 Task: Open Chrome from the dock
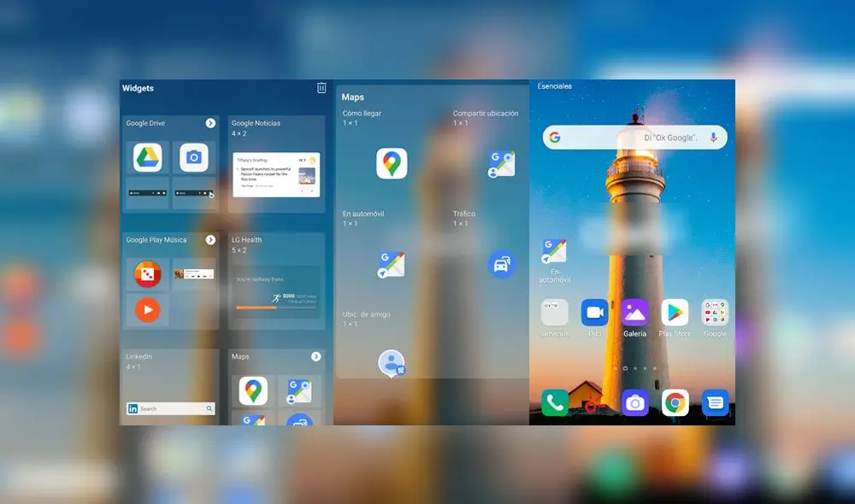675,402
